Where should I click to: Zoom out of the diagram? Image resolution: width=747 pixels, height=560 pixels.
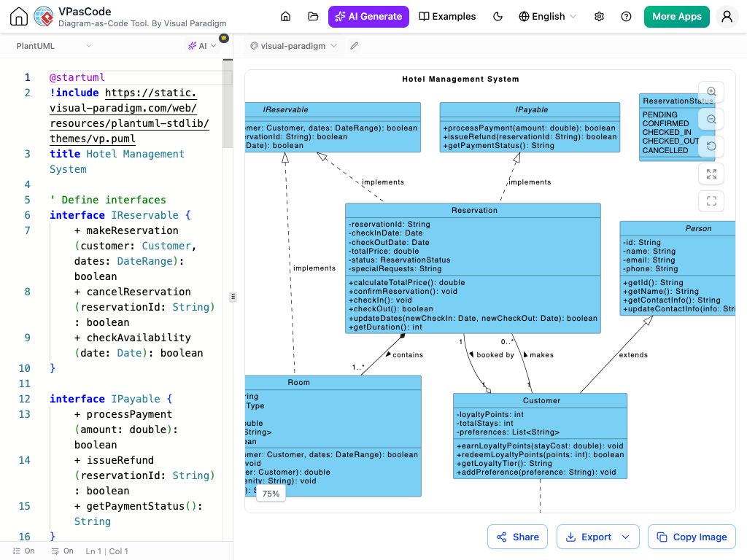(711, 119)
